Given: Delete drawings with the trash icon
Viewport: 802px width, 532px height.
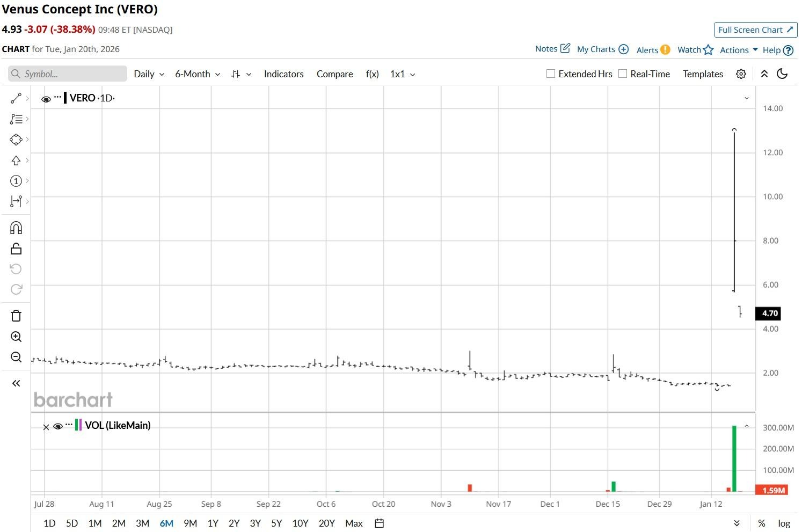Looking at the screenshot, I should (x=16, y=316).
